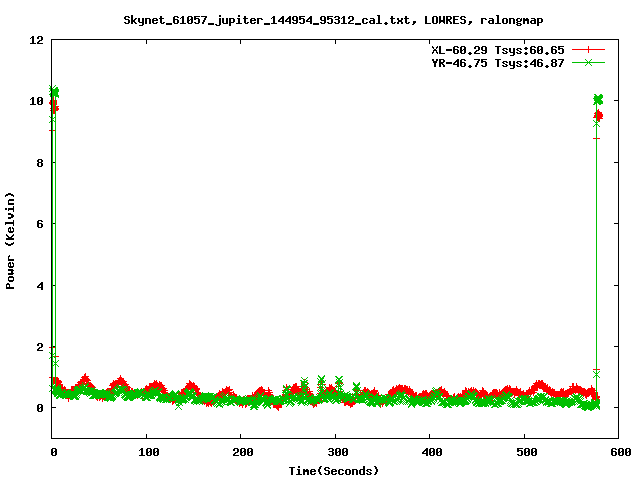
Task: Click the red line sample in legend
Action: pos(588,49)
